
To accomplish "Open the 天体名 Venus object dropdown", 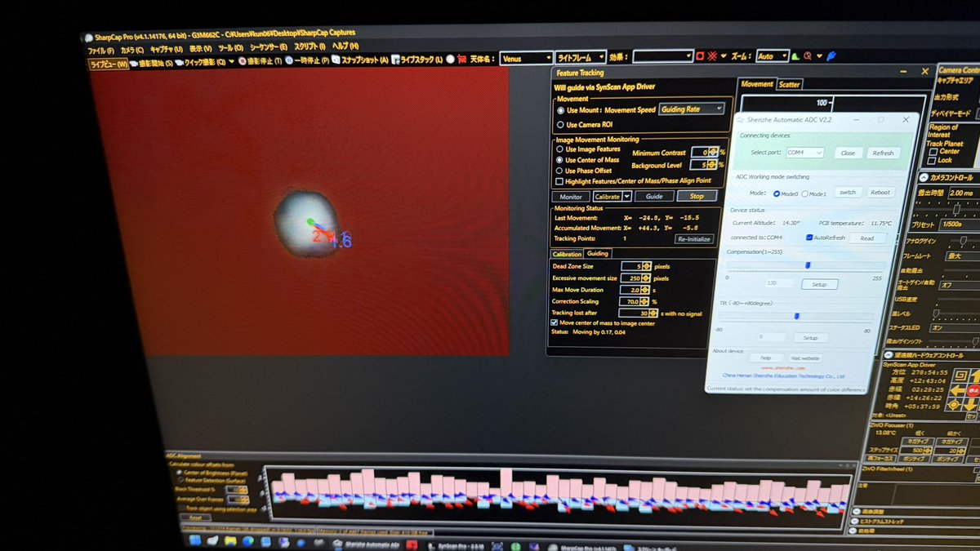I will coord(526,58).
